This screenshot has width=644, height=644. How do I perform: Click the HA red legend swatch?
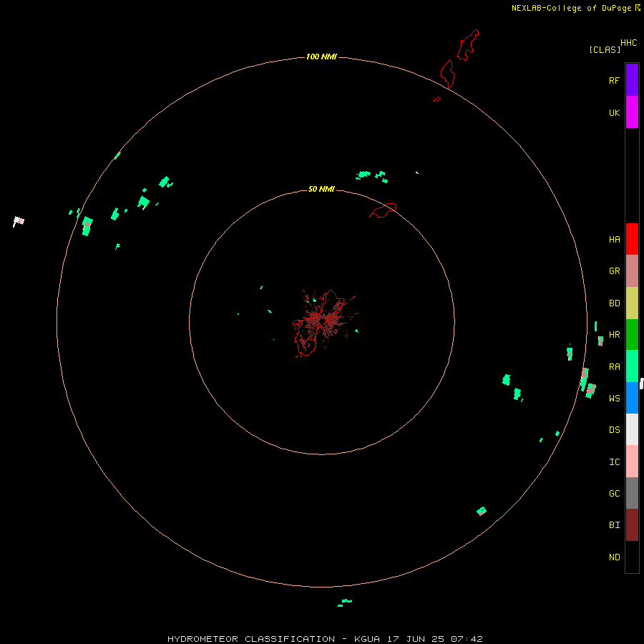[x=632, y=239]
